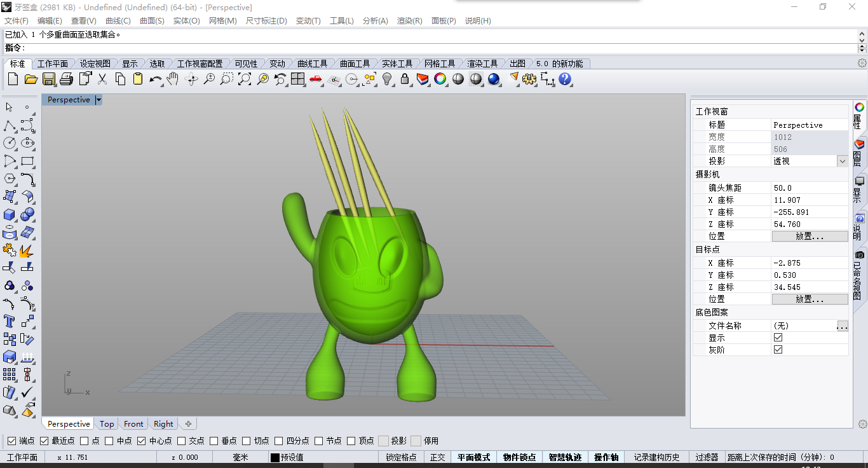868x468 pixels.
Task: Click the New file icon
Action: tap(13, 79)
